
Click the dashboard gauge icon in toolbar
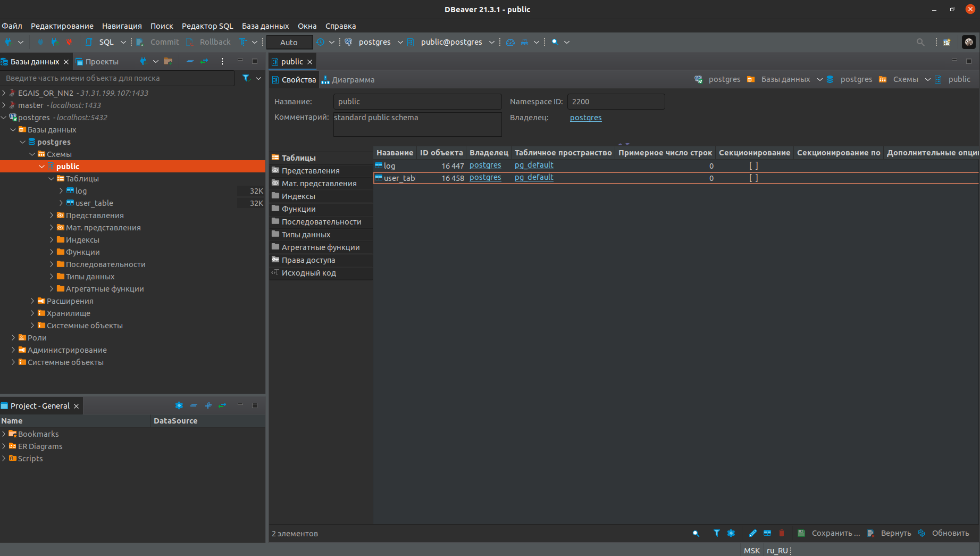click(510, 42)
